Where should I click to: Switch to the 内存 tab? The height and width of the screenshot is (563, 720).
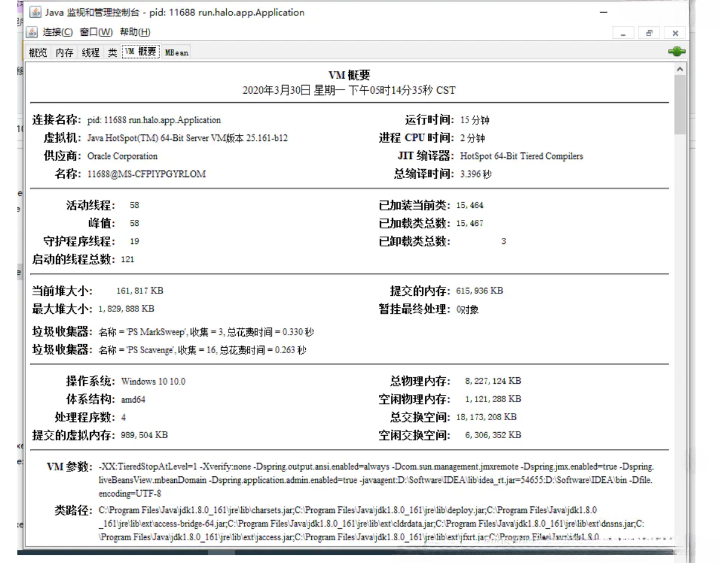pyautogui.click(x=64, y=52)
